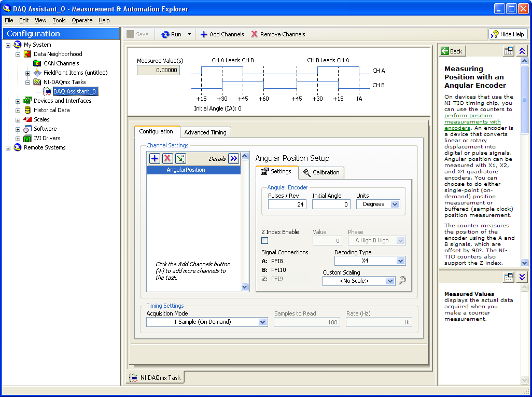Image resolution: width=532 pixels, height=397 pixels.
Task: Click the help pane scroll down arrow
Action: (x=524, y=263)
